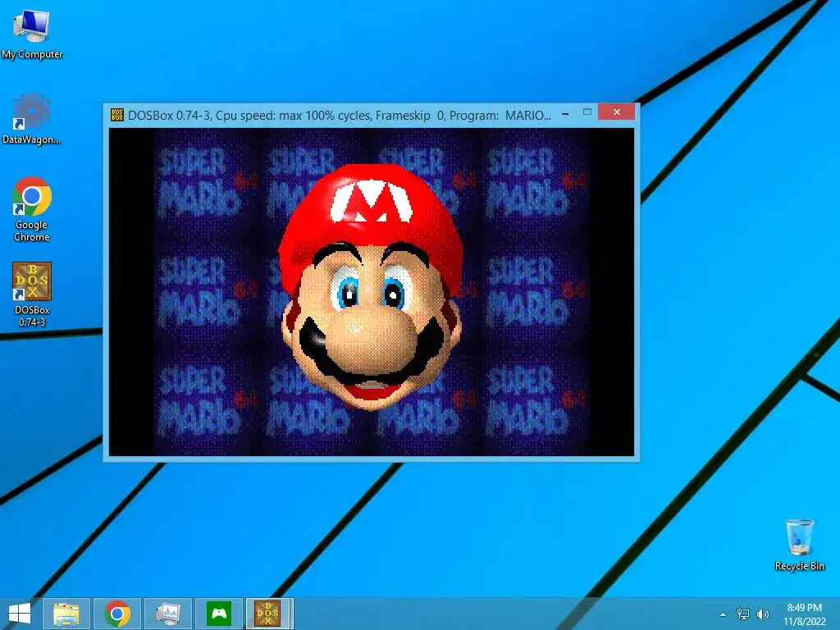
Task: Click the DOSBox title bar icon
Action: tap(116, 115)
